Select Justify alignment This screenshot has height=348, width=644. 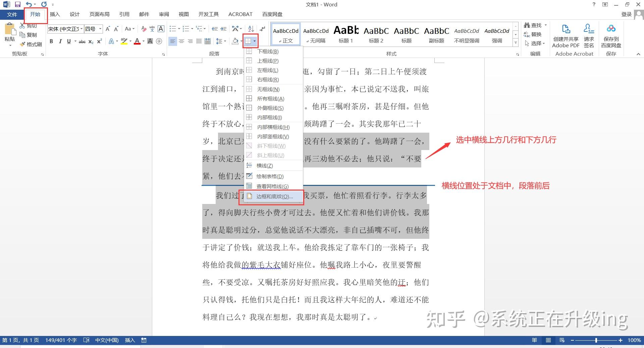tap(199, 41)
